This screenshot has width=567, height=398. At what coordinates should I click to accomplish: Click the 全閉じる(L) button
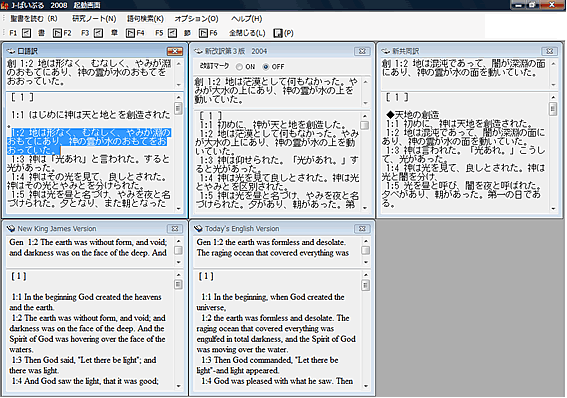point(247,33)
